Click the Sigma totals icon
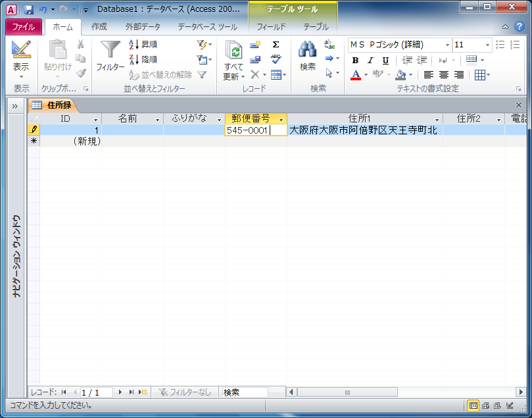The height and width of the screenshot is (418, 532). pos(276,45)
